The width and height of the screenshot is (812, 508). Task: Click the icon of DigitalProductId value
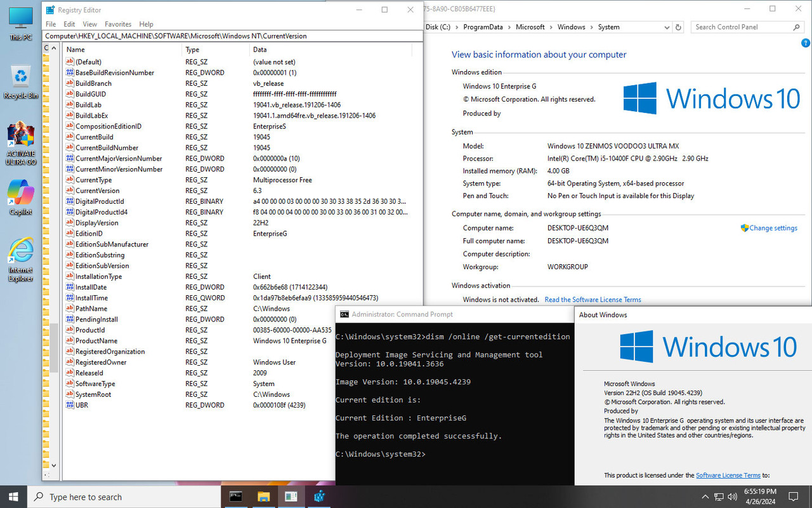[70, 201]
